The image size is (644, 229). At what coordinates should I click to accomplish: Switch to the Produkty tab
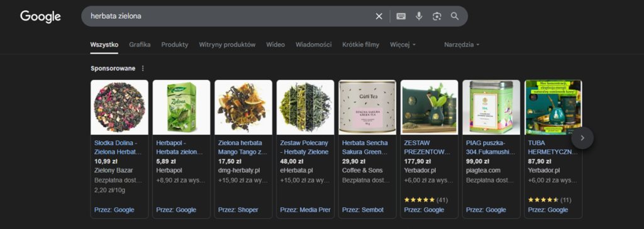pos(175,45)
